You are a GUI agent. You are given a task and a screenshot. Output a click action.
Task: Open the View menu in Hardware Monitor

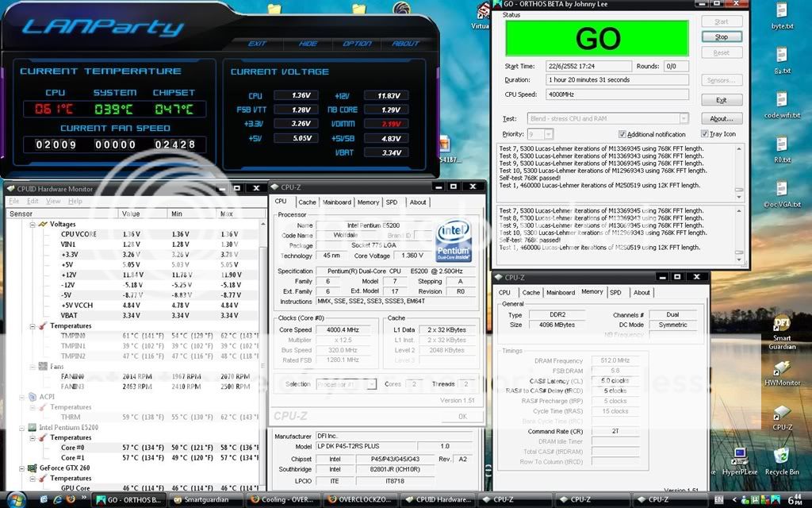[x=53, y=202]
